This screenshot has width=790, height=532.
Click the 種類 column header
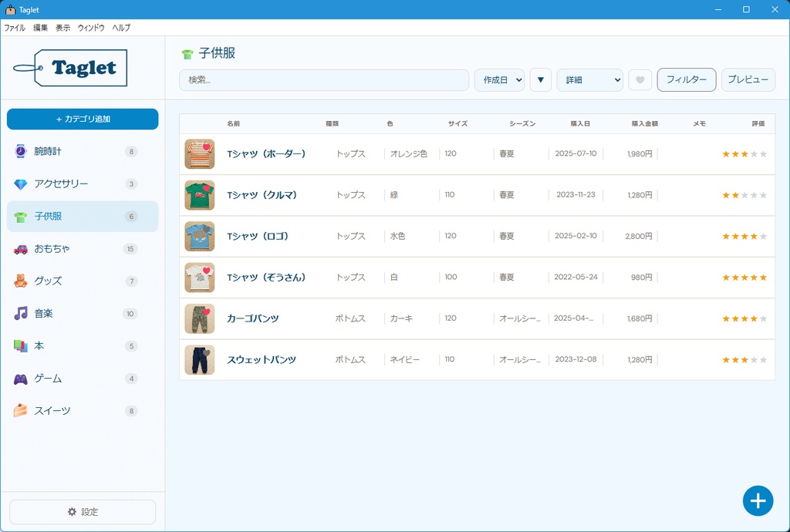coord(332,124)
